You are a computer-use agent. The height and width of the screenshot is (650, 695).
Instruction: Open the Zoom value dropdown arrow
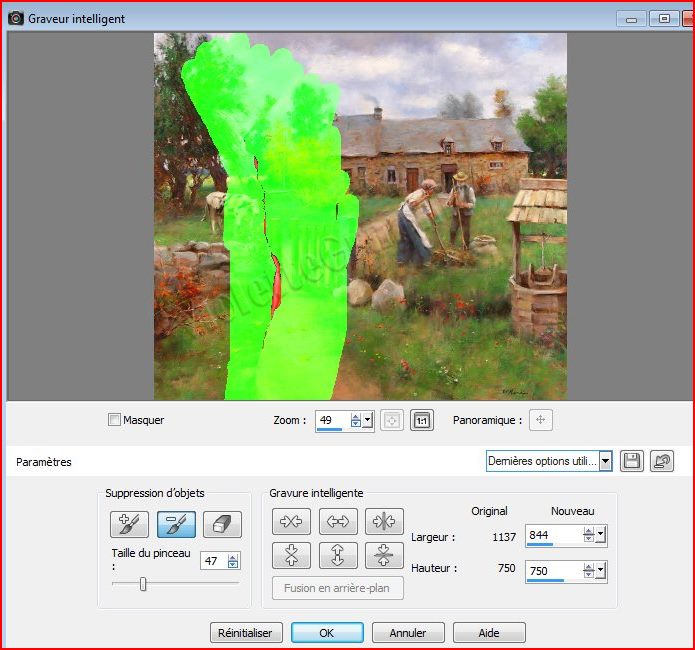(368, 420)
